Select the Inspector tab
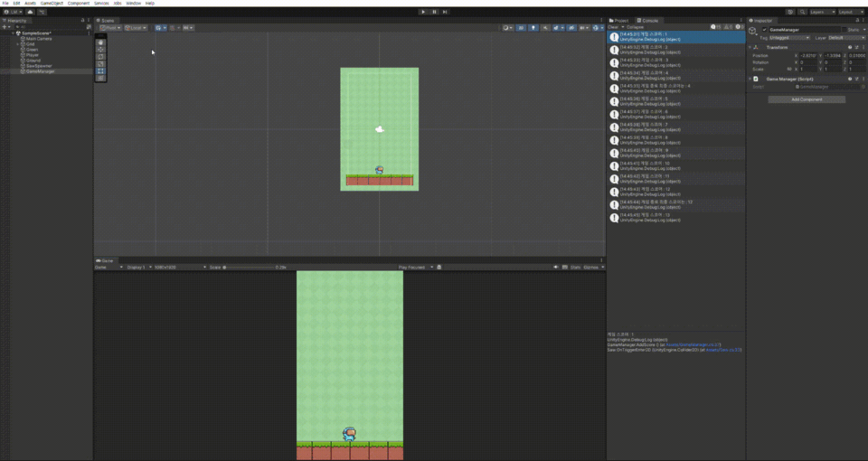 760,21
